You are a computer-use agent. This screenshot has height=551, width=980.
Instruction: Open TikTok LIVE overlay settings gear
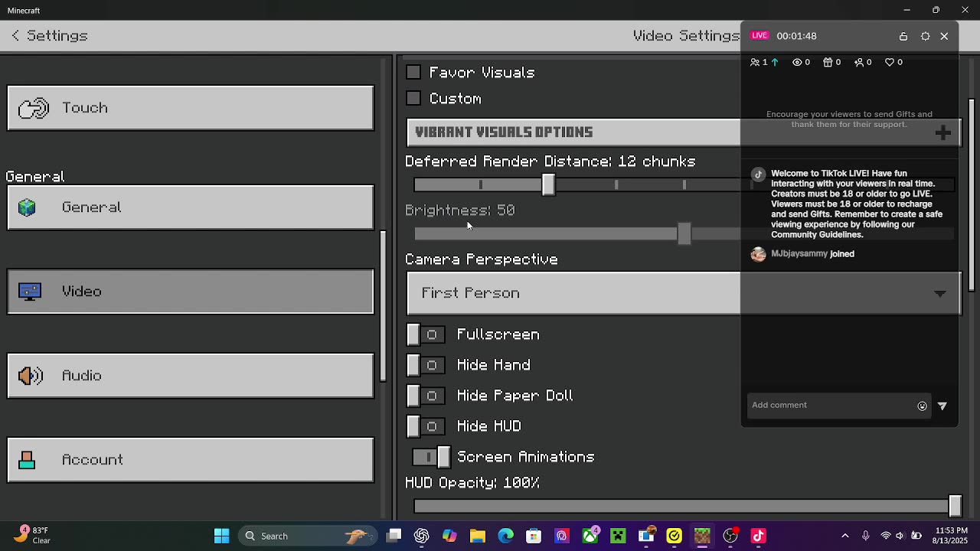click(925, 36)
